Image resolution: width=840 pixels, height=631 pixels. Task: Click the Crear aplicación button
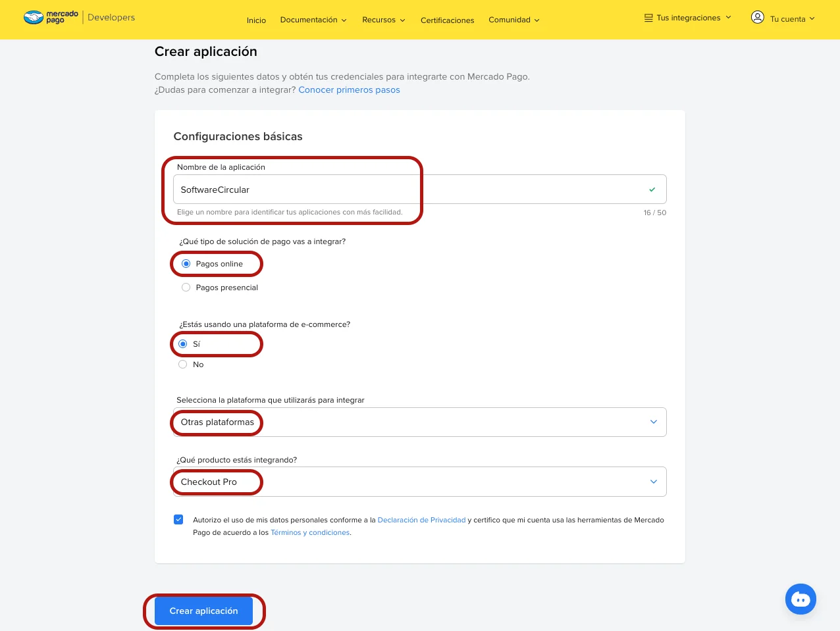(203, 611)
